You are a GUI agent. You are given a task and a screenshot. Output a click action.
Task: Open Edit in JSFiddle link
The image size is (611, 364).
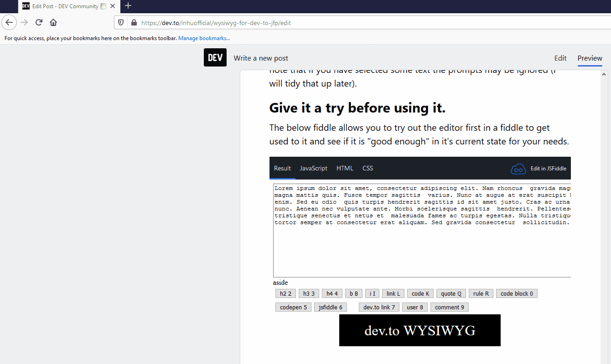point(548,169)
